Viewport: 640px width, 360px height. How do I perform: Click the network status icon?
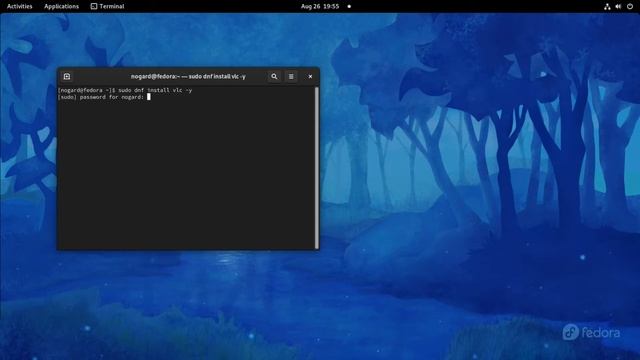607,6
